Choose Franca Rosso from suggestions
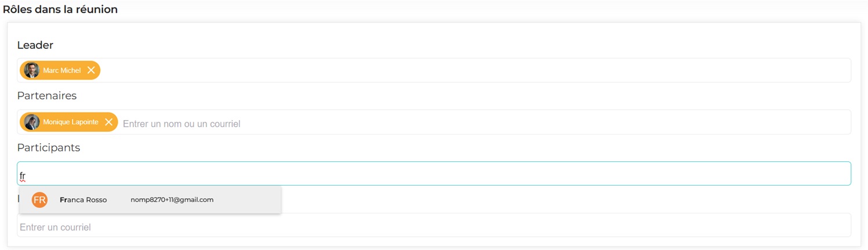Screen dimensions: 868x250 (83, 200)
